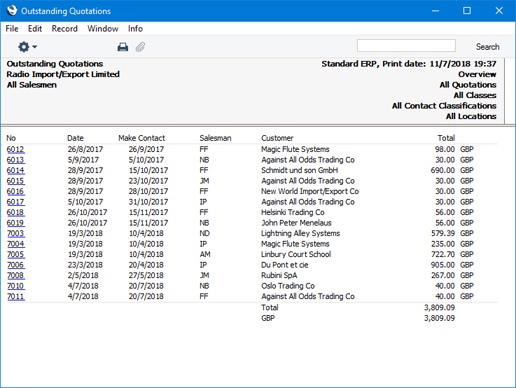This screenshot has width=516, height=388.
Task: Click the Search button
Action: click(x=487, y=47)
